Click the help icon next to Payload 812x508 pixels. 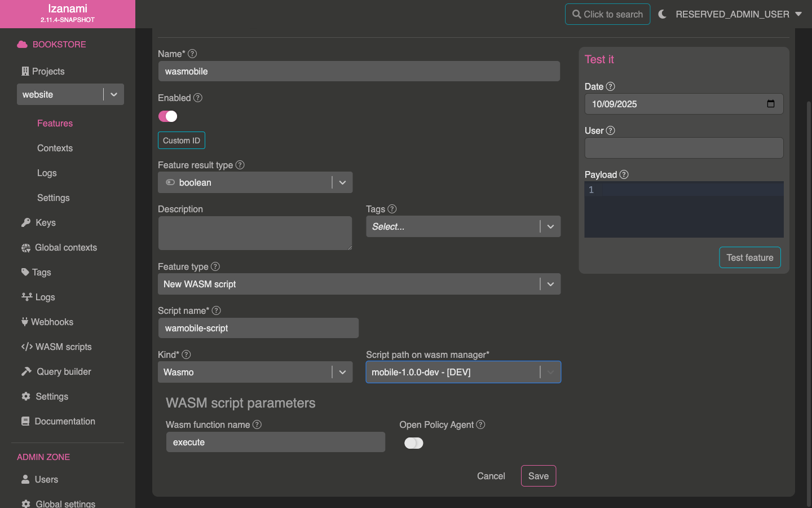point(624,174)
